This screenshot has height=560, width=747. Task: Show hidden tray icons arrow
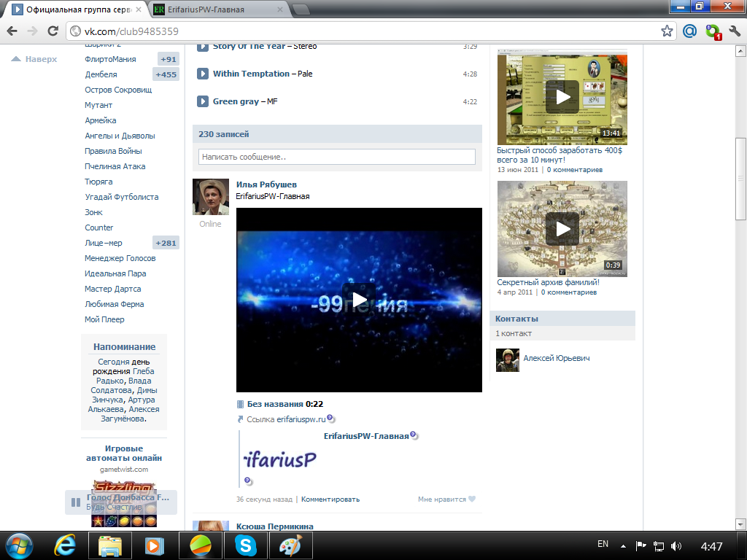point(623,546)
